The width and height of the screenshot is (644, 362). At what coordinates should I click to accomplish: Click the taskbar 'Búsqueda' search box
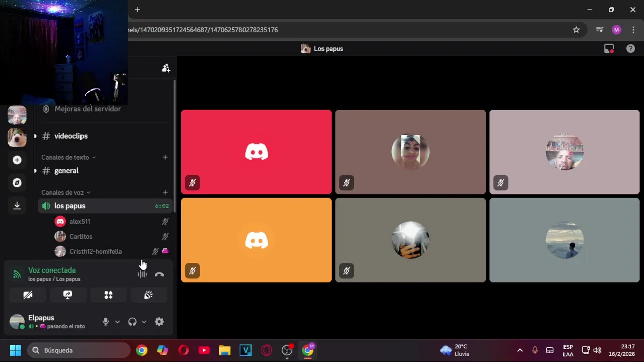pyautogui.click(x=78, y=350)
